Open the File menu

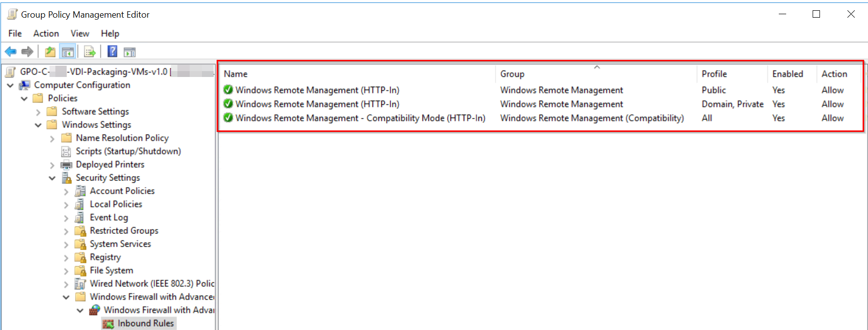coord(15,33)
